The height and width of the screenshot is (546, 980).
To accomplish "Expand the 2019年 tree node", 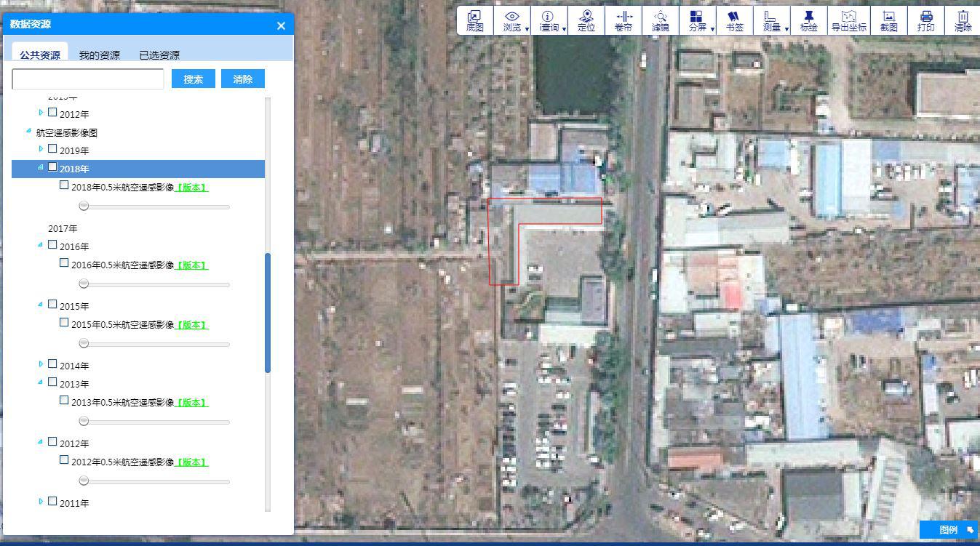I will click(x=41, y=149).
